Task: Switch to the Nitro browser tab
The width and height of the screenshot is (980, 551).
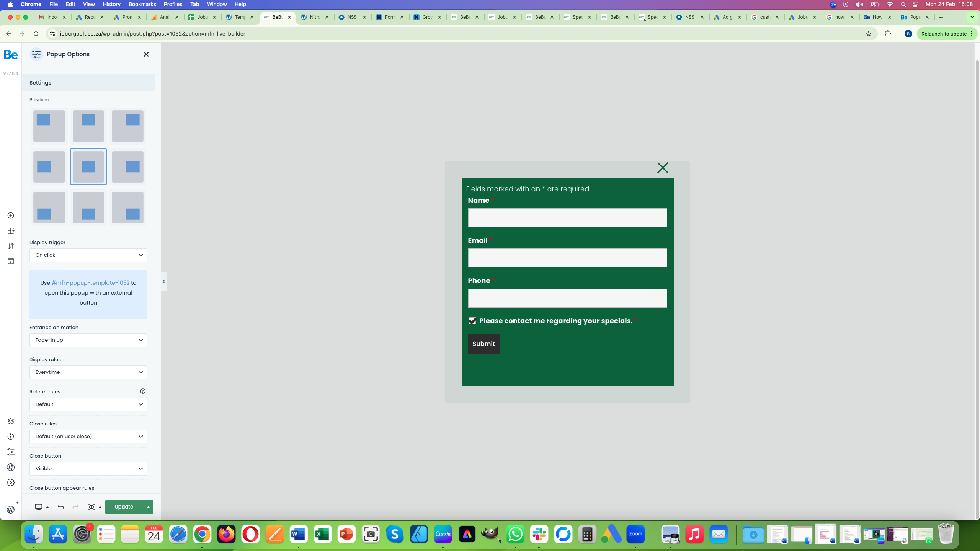Action: (x=315, y=17)
